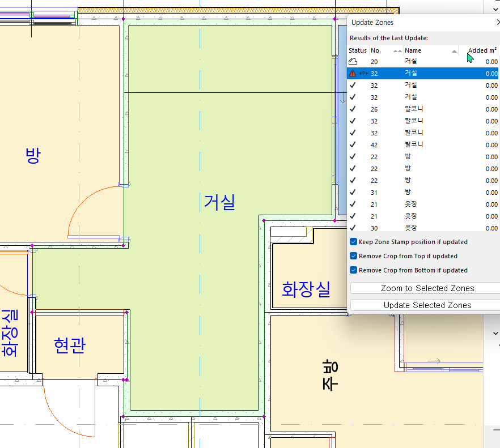
Task: Click the checkmark icon beside the first 22 방 row
Action: tap(353, 156)
